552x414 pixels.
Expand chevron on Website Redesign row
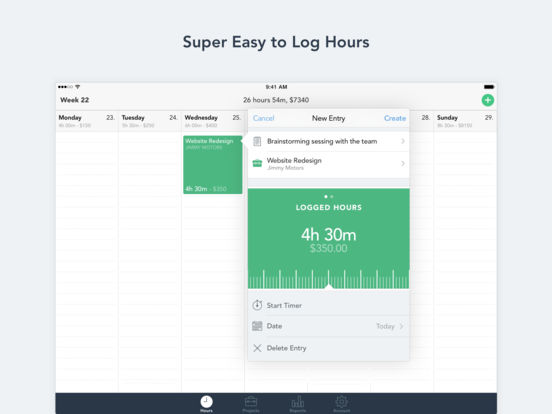coord(403,163)
